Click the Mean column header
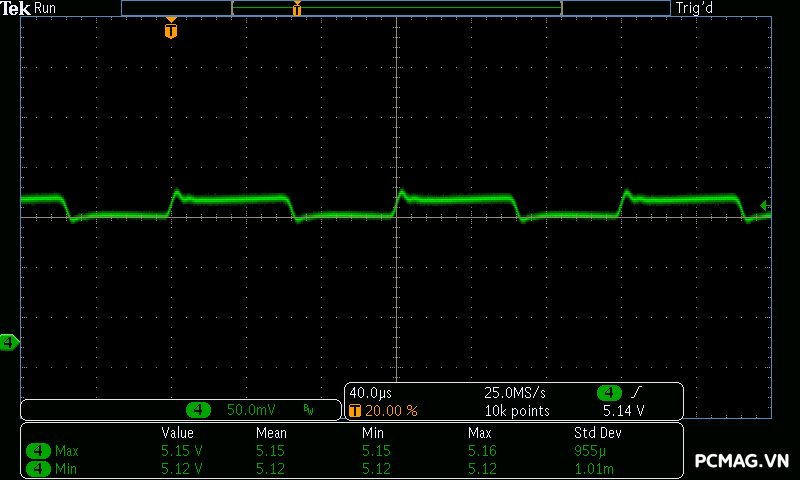The height and width of the screenshot is (480, 800). pos(271,433)
